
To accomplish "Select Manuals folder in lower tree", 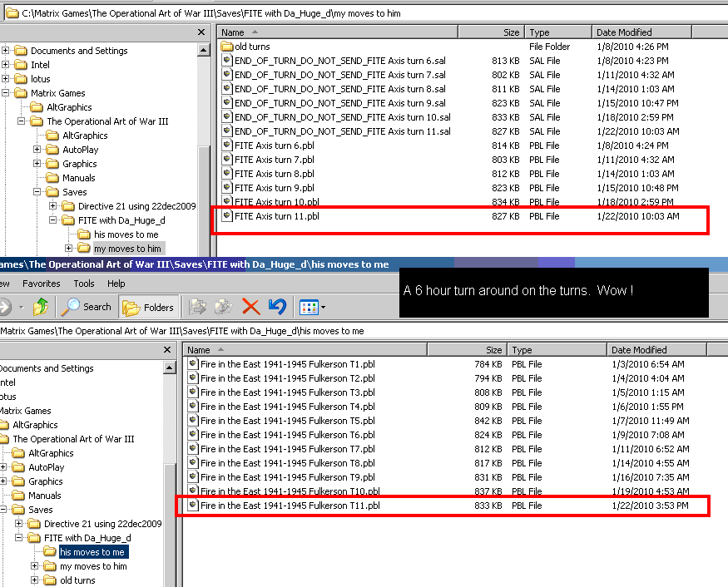I will click(45, 496).
